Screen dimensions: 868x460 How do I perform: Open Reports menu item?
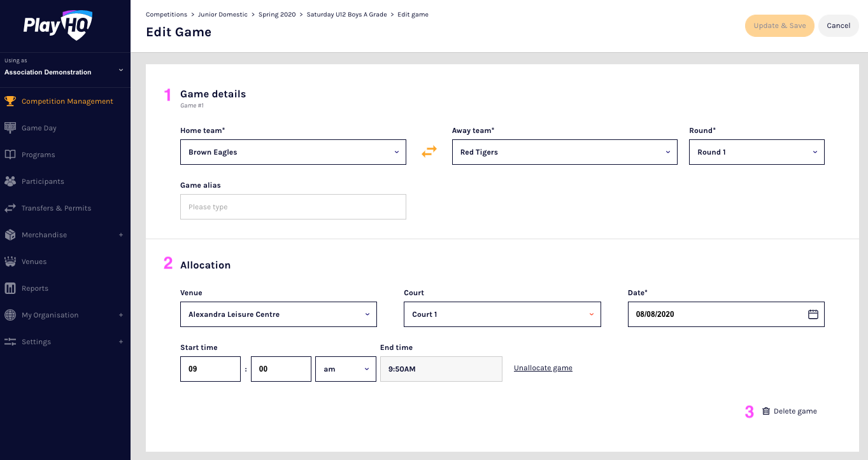pos(35,288)
